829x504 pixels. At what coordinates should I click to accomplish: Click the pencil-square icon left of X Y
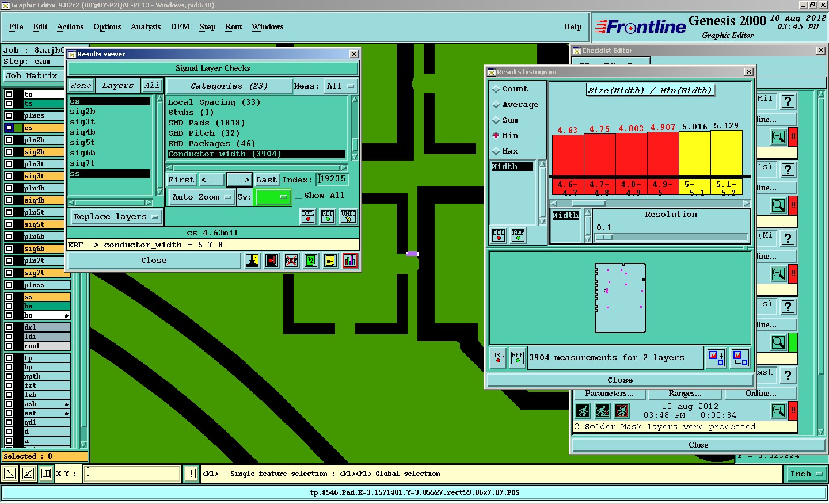(x=28, y=474)
